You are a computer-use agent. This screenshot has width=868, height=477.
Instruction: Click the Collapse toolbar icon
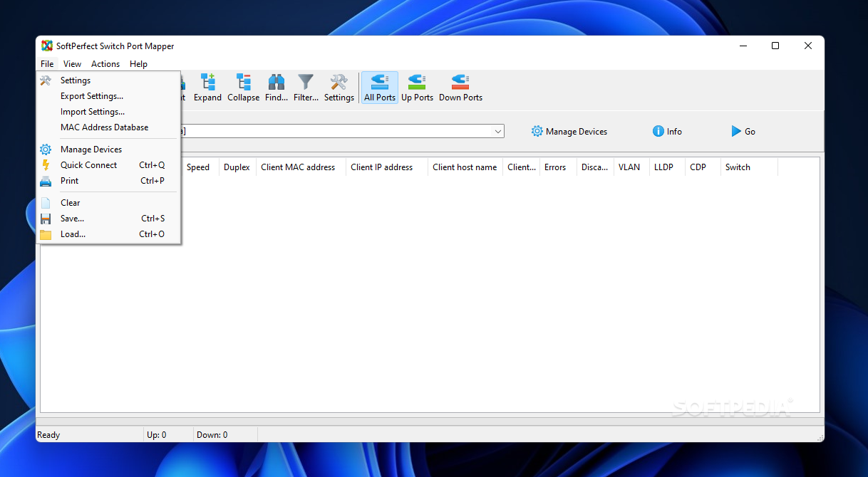pos(243,88)
